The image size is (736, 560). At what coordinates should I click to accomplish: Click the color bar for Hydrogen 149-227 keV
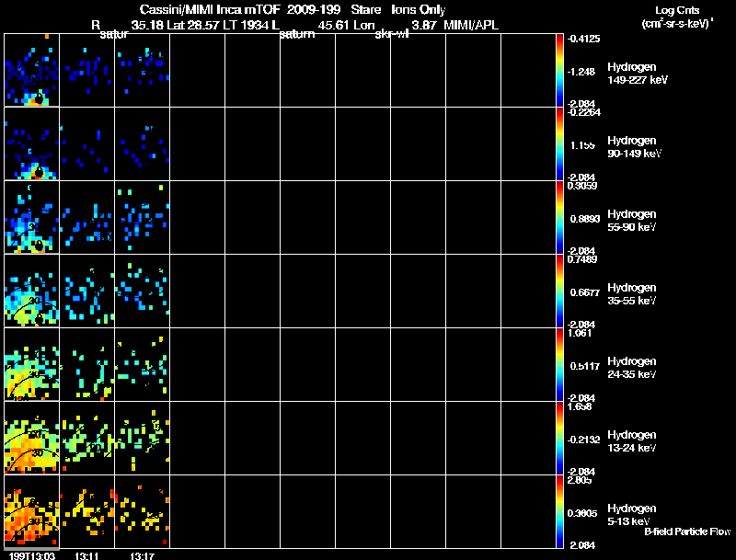pos(559,70)
